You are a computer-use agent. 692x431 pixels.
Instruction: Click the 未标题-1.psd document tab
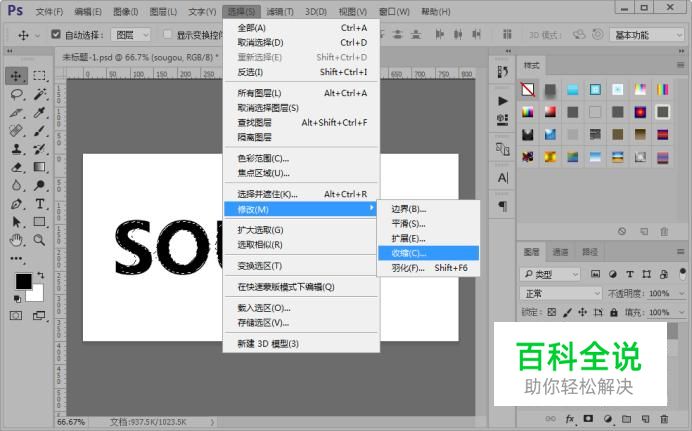[x=140, y=57]
